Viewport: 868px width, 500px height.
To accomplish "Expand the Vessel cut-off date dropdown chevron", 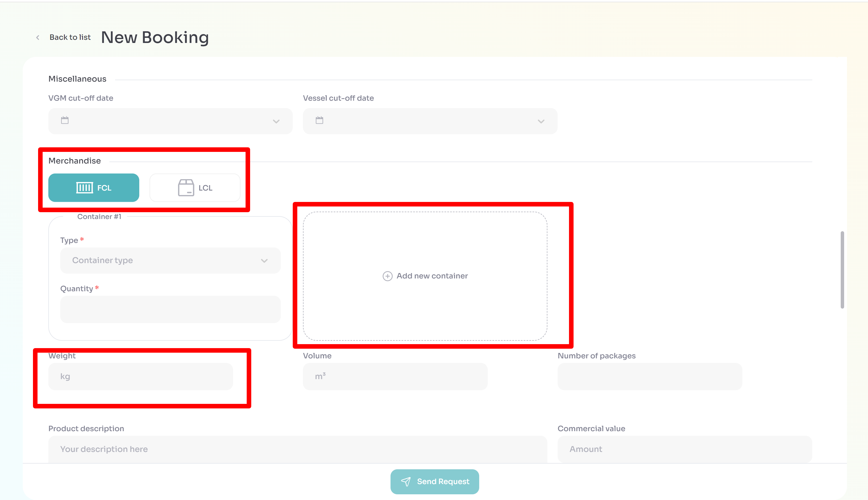I will pyautogui.click(x=541, y=121).
